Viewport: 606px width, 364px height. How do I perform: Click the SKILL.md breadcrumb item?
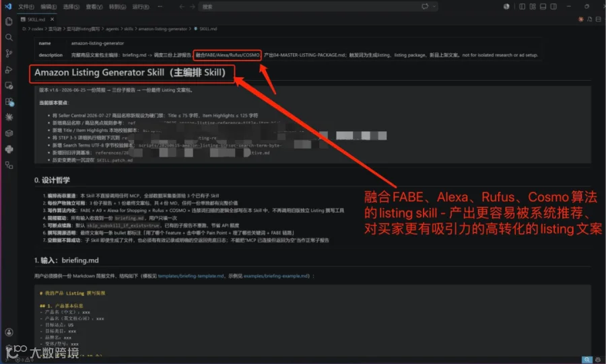(205, 29)
